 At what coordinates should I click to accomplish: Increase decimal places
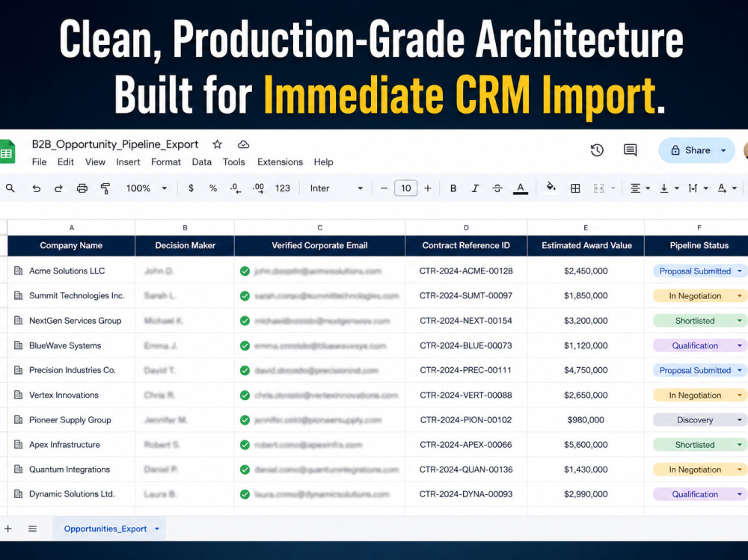pyautogui.click(x=258, y=188)
